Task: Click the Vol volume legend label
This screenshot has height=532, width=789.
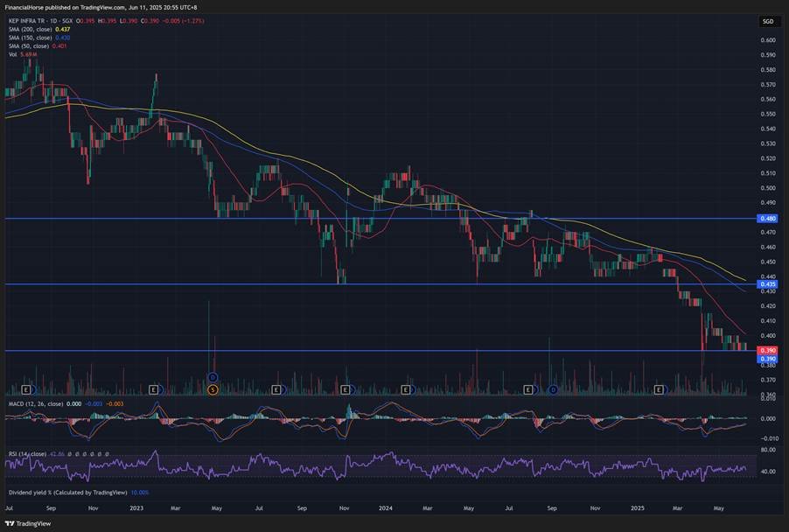Action: tap(12, 54)
